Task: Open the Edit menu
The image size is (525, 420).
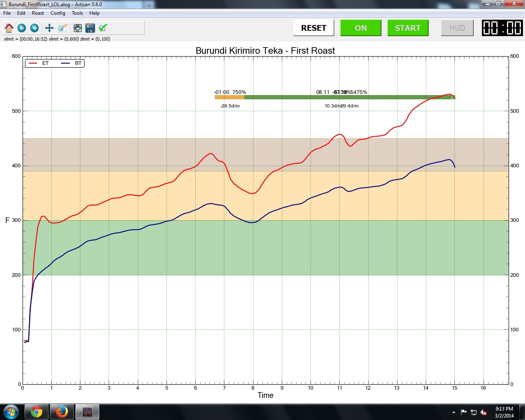Action: pyautogui.click(x=21, y=13)
